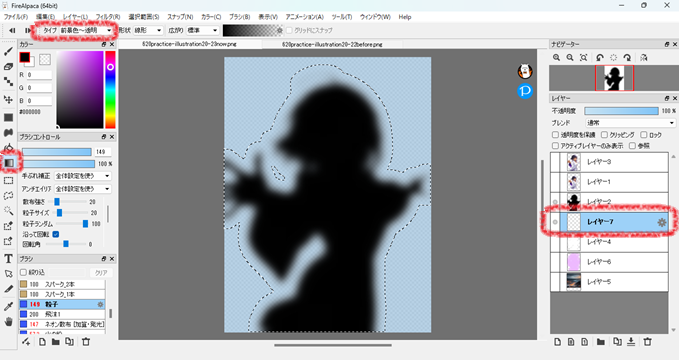679x360 pixels.
Task: Open the ブレンド blend mode dropdown
Action: coord(630,123)
